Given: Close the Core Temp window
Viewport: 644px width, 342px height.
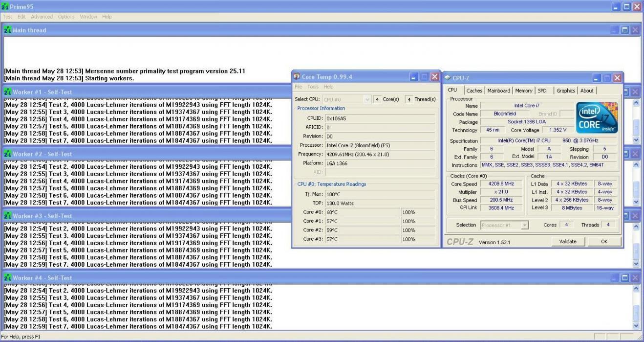Looking at the screenshot, I should pos(434,77).
